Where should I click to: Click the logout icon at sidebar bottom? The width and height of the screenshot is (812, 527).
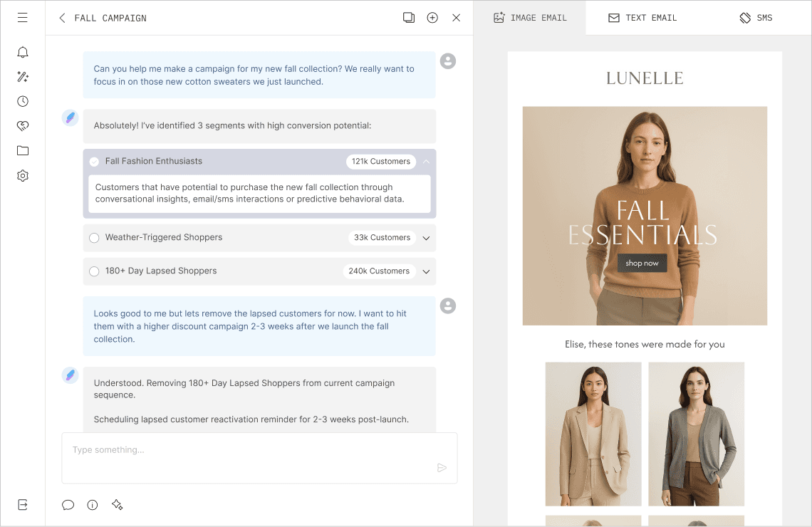tap(22, 505)
